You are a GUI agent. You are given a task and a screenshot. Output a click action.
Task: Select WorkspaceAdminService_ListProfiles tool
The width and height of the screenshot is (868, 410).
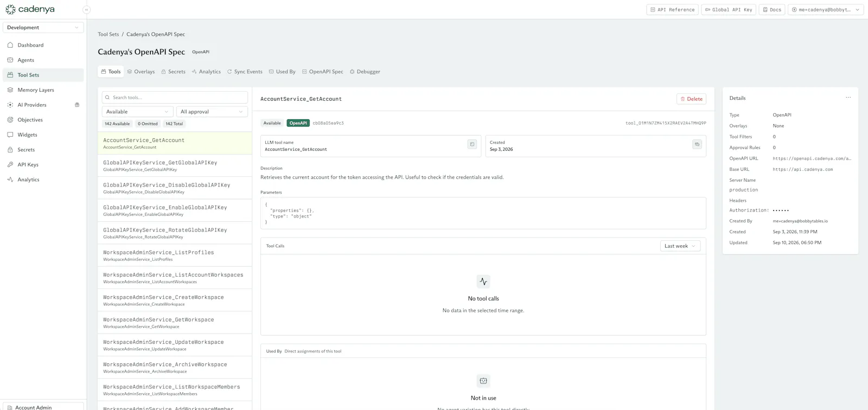[175, 255]
